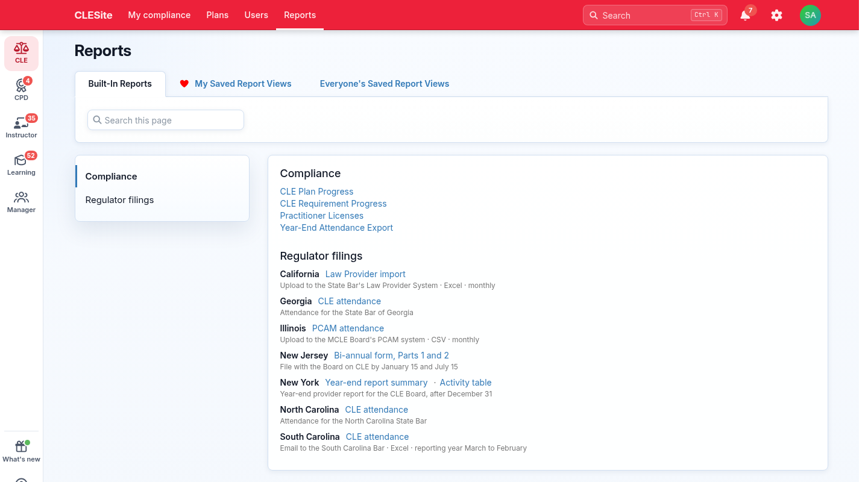Open Illinois PCAM attendance report
This screenshot has height=482, width=868.
coord(348,328)
